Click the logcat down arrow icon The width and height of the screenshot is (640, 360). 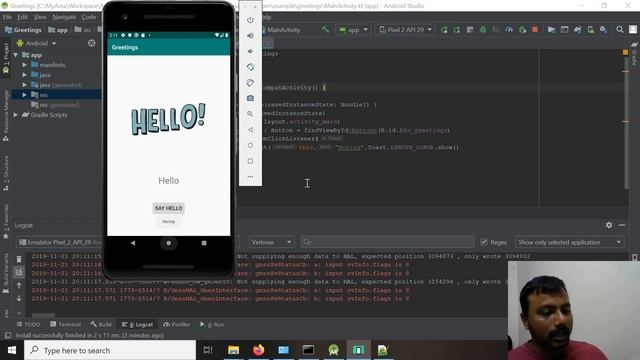[x=19, y=298]
